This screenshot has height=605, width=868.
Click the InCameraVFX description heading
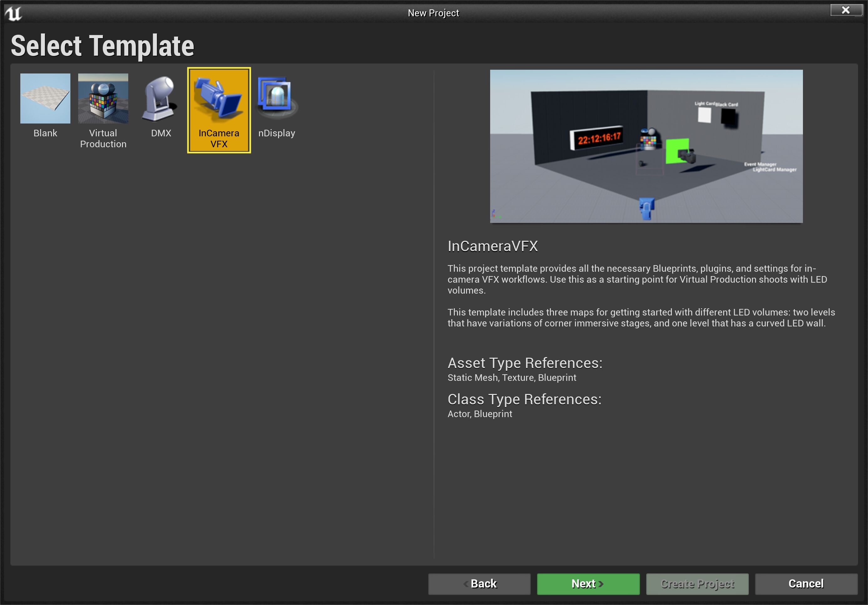click(492, 246)
